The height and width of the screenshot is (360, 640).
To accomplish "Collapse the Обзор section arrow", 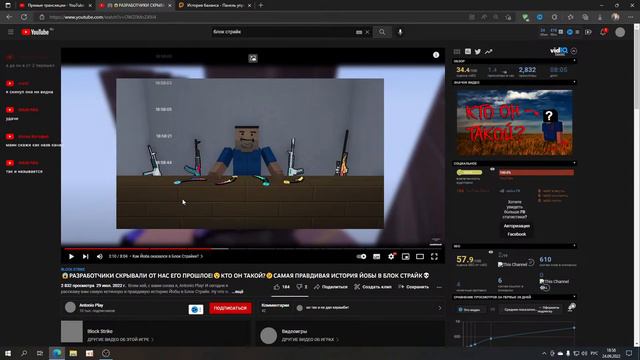I will pos(574,61).
